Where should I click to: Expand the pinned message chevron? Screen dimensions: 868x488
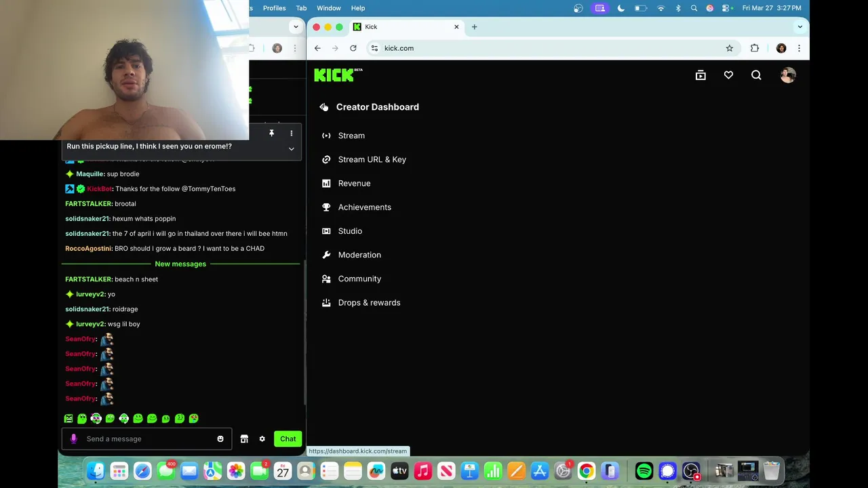tap(292, 149)
